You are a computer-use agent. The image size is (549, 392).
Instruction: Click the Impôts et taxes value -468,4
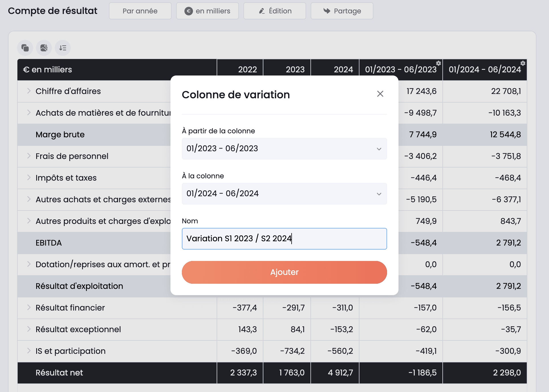click(508, 178)
